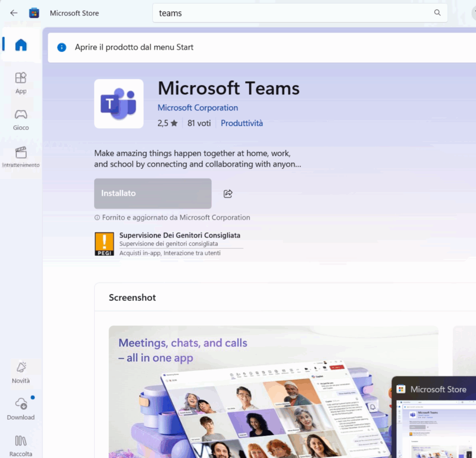Click the 'Microsoft Teams' app title
Screen dimensions: 476x458
229,88
